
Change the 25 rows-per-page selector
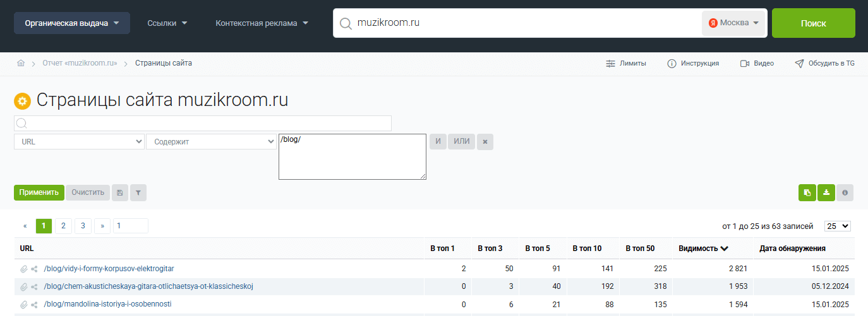click(838, 226)
